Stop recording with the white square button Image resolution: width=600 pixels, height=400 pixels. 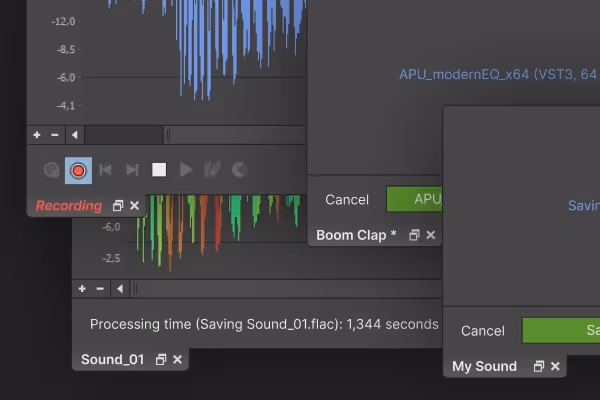159,170
